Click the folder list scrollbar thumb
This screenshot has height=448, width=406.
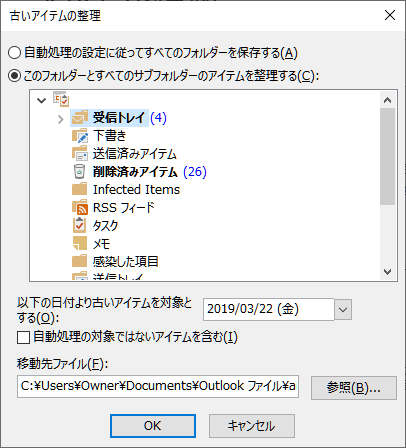pos(387,156)
